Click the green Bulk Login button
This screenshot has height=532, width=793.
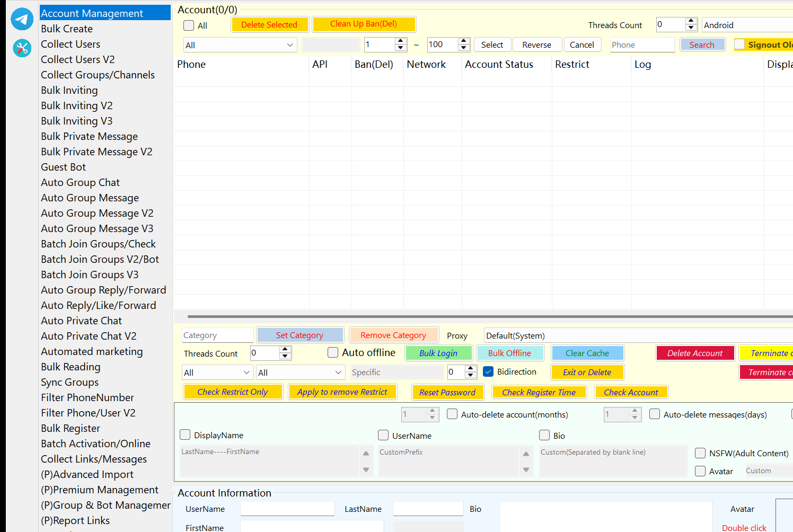438,353
